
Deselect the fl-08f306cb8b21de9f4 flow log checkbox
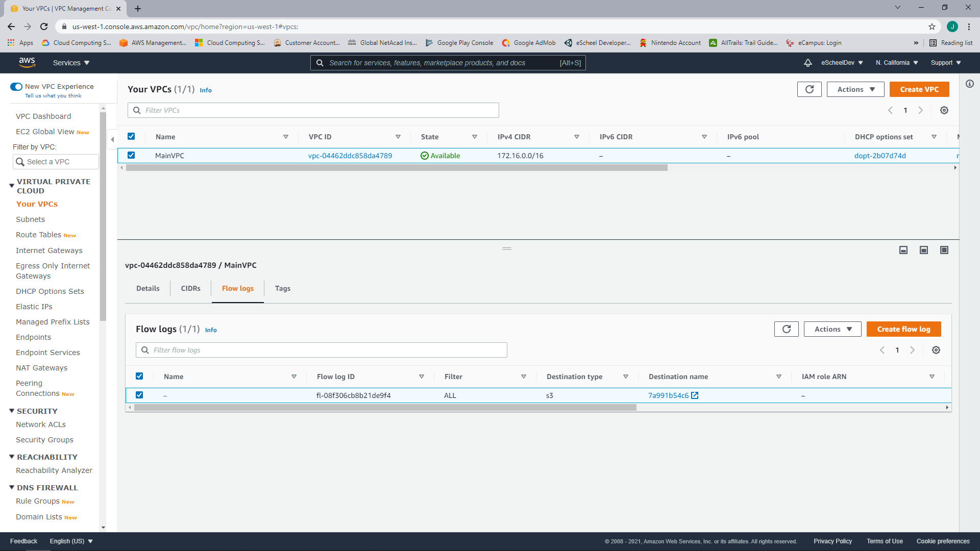(139, 395)
